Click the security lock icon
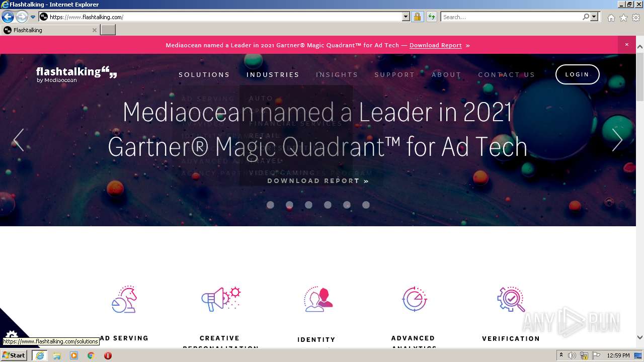 pos(417,17)
